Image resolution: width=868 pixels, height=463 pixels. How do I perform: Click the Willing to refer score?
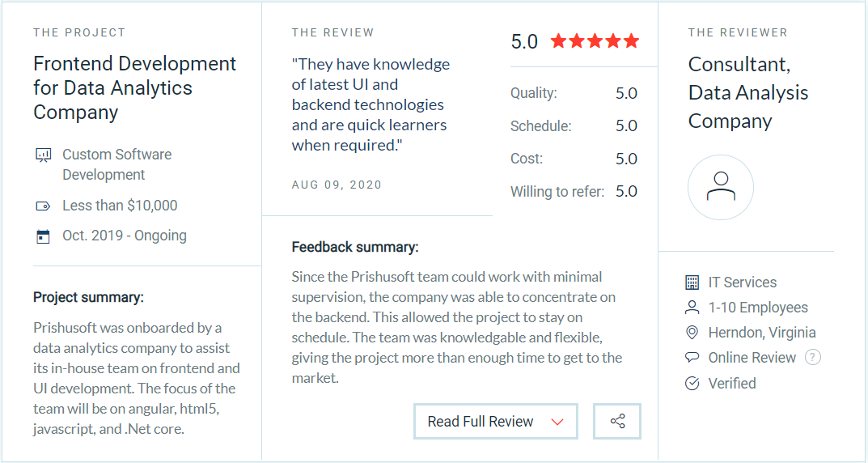[626, 192]
